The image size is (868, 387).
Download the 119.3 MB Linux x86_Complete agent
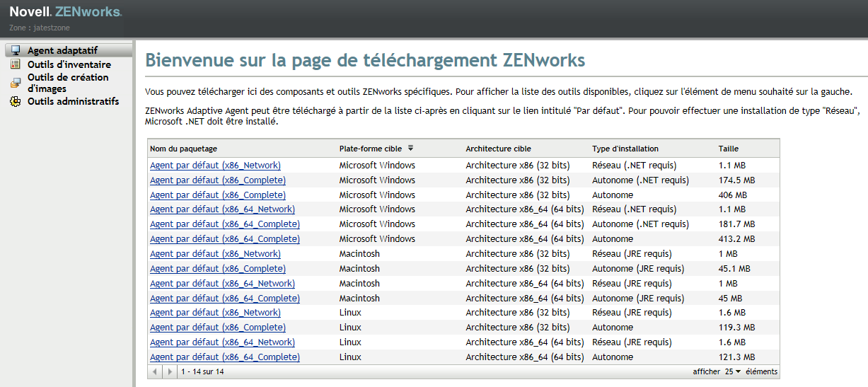(218, 328)
